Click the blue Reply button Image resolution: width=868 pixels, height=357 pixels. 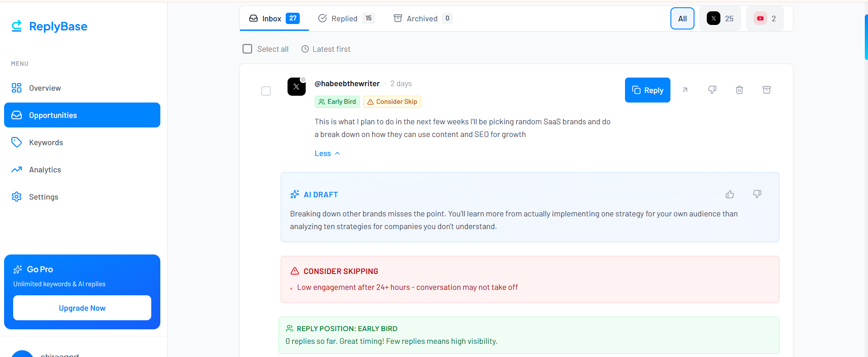pos(648,90)
